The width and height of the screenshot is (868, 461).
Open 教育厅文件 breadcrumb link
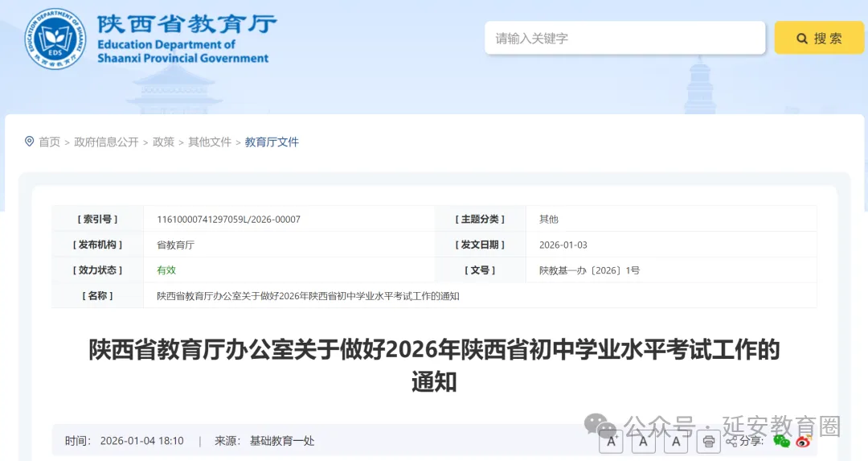(272, 142)
